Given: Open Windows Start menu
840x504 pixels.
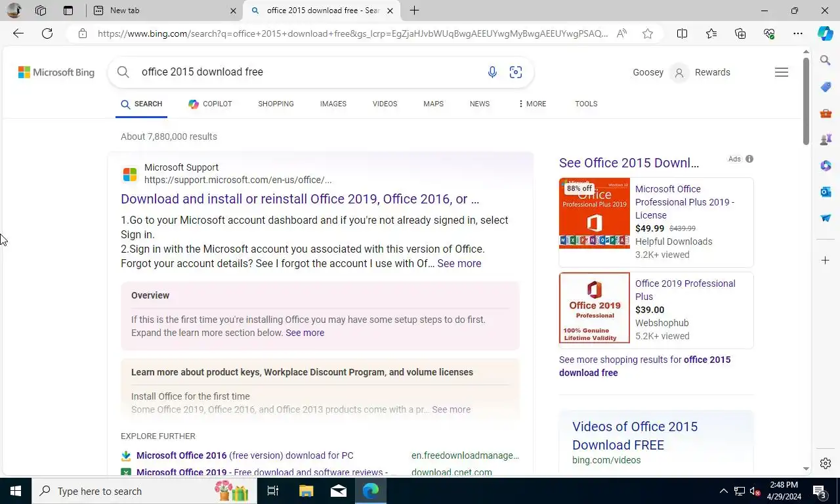Looking at the screenshot, I should pos(16,491).
